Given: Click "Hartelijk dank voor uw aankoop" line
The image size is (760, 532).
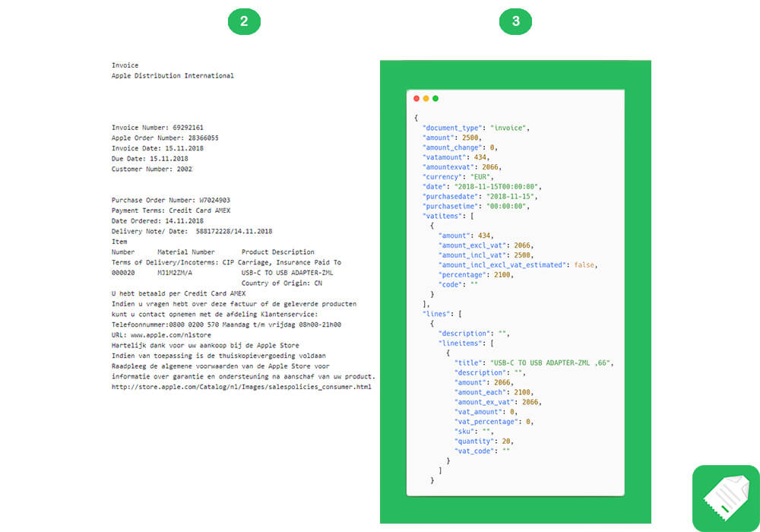Looking at the screenshot, I should (x=205, y=346).
